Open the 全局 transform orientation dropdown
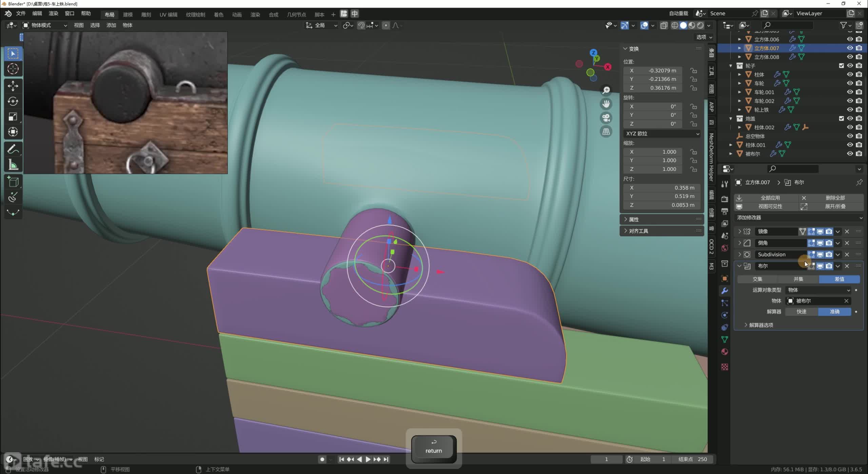868x474 pixels. pos(321,25)
